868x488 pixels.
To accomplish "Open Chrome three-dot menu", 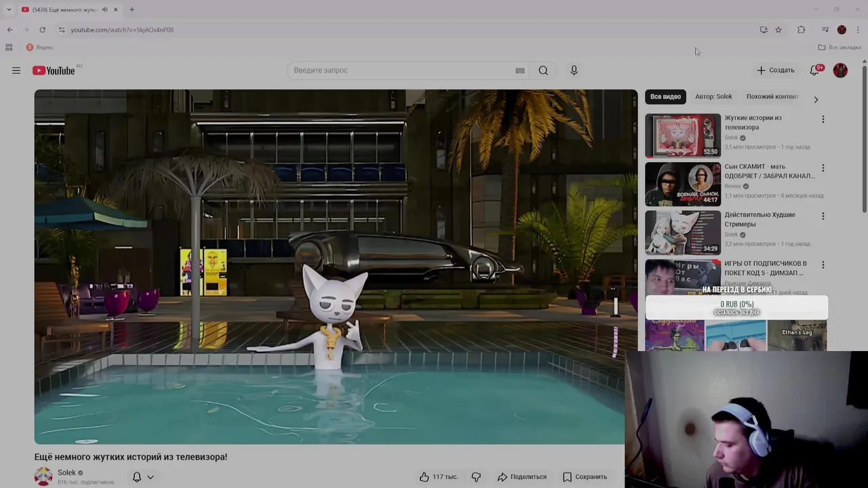I will (x=858, y=30).
